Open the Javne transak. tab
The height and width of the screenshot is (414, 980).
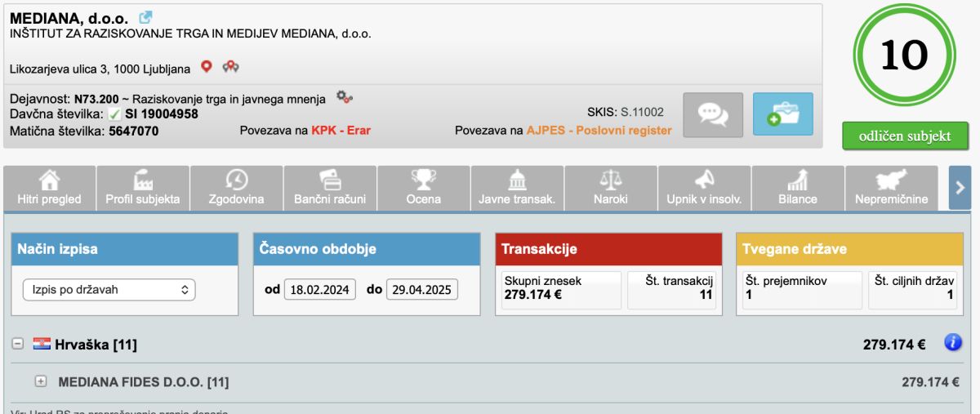point(517,189)
